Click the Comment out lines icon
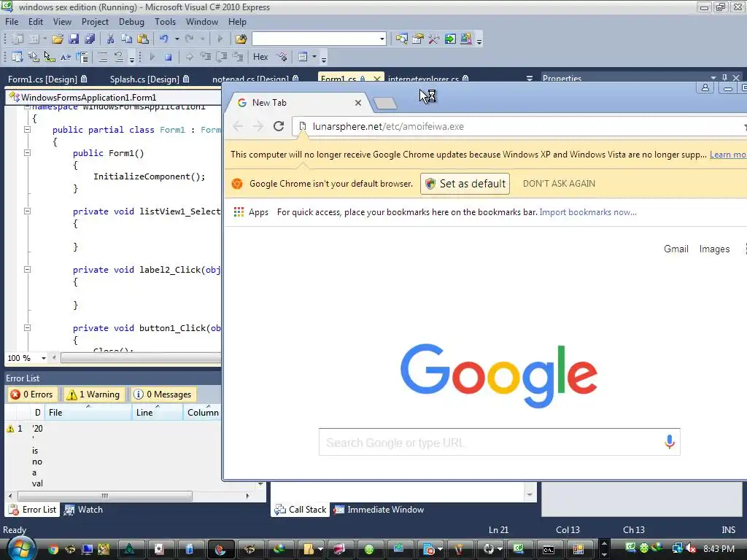The height and width of the screenshot is (560, 747). 102,57
